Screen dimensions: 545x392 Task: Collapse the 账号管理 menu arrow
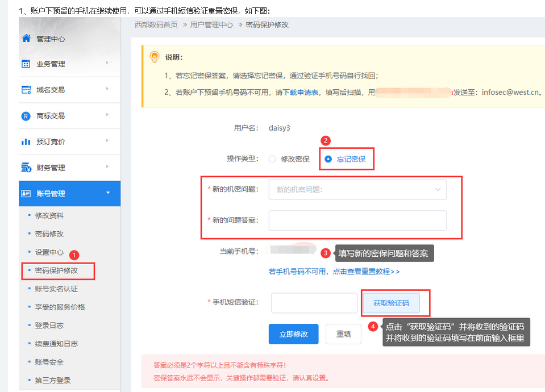[107, 193]
